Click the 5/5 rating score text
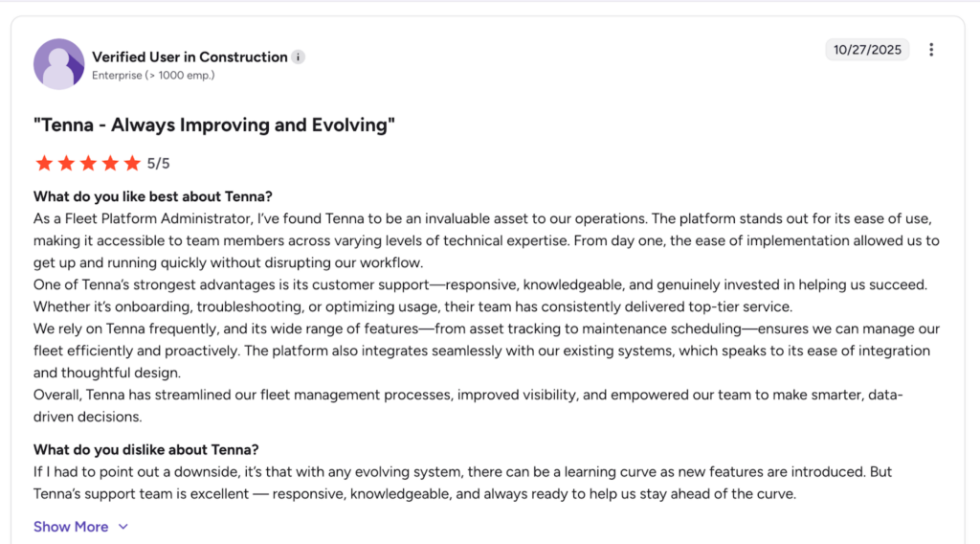980x544 pixels. tap(159, 164)
